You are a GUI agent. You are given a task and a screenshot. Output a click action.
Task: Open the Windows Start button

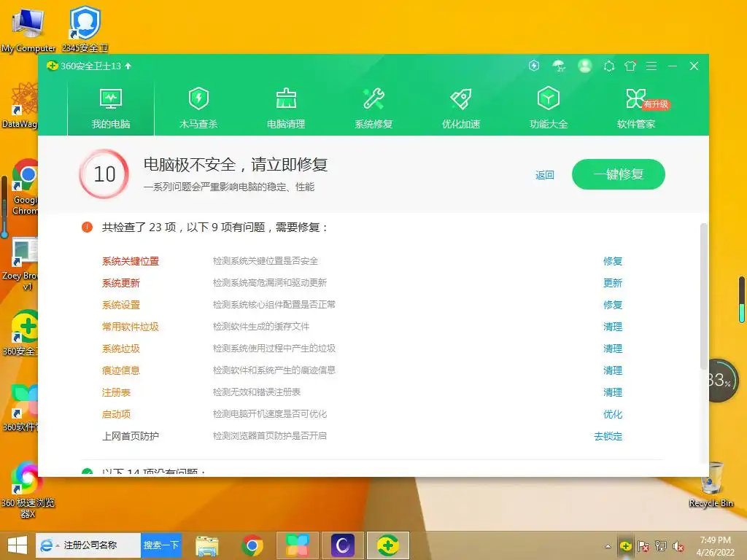[18, 545]
